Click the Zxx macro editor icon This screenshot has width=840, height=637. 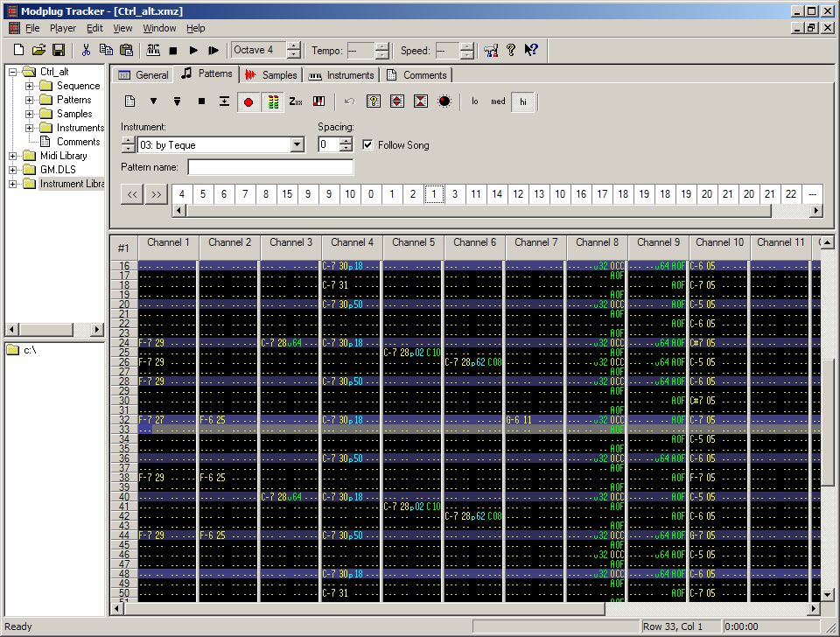tap(296, 101)
